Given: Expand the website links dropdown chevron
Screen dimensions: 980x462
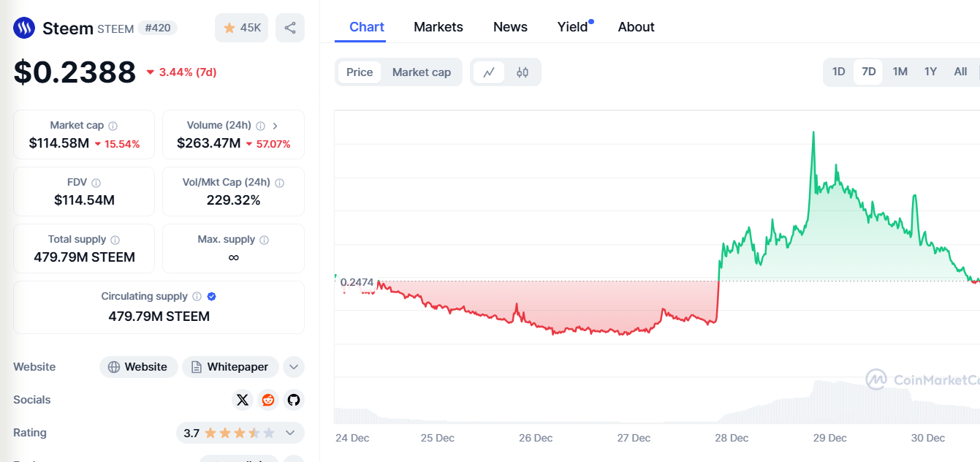Looking at the screenshot, I should pos(293,367).
